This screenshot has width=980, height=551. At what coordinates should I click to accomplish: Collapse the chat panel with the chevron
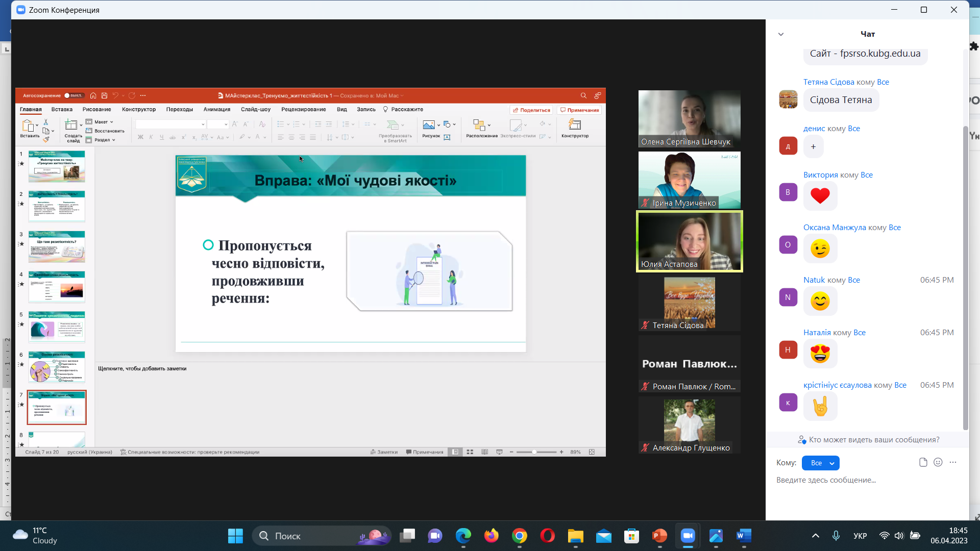tap(780, 34)
